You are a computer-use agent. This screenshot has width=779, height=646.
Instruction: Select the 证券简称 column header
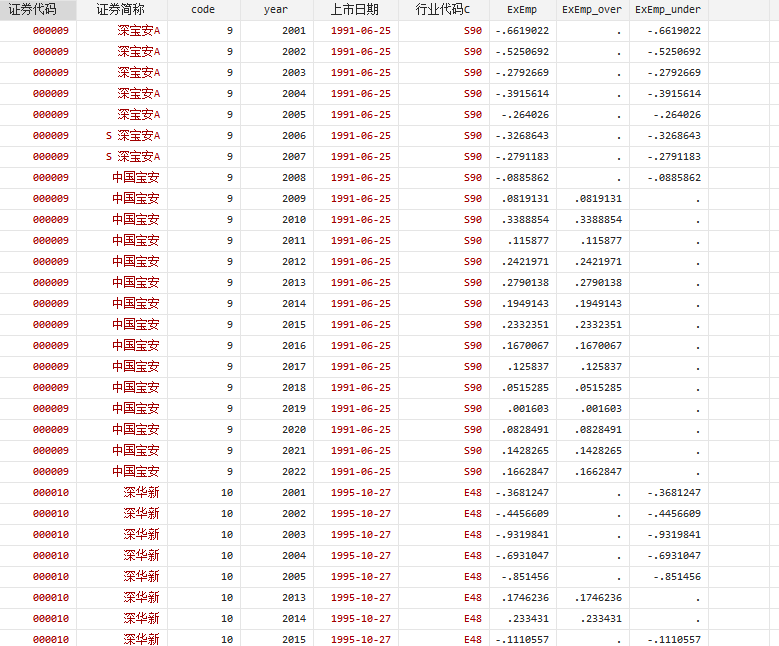click(x=120, y=9)
